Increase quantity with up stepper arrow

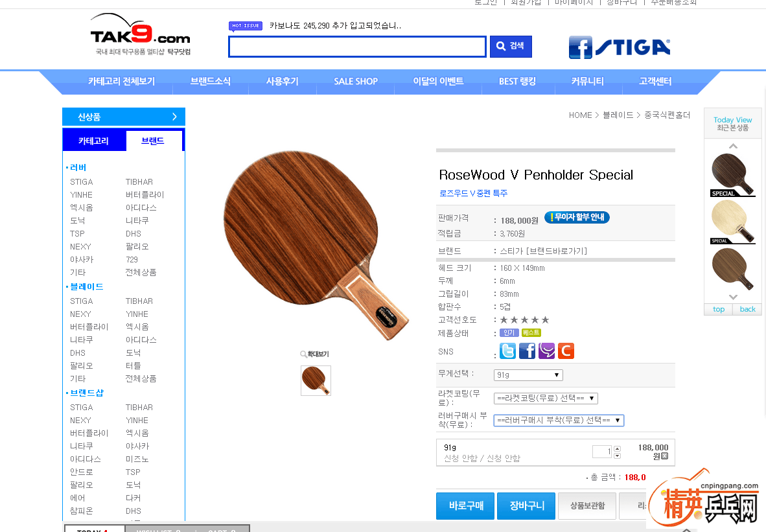(617, 449)
